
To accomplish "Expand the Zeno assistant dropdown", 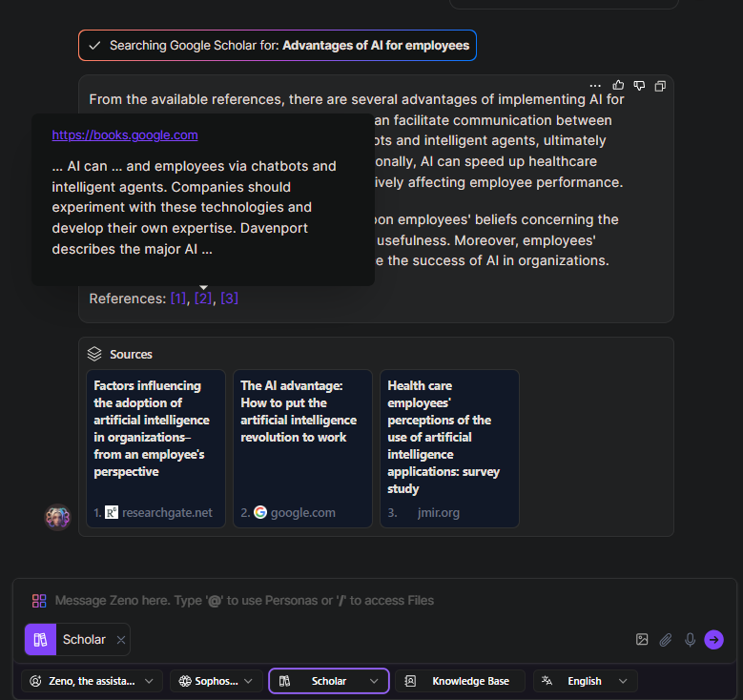I will (92, 681).
